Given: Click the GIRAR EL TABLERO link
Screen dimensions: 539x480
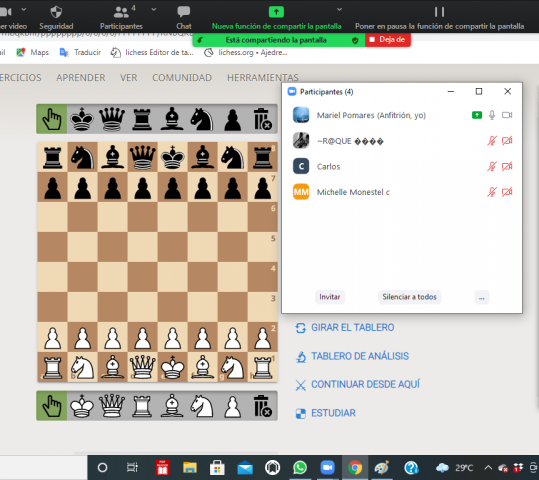Looking at the screenshot, I should [352, 327].
